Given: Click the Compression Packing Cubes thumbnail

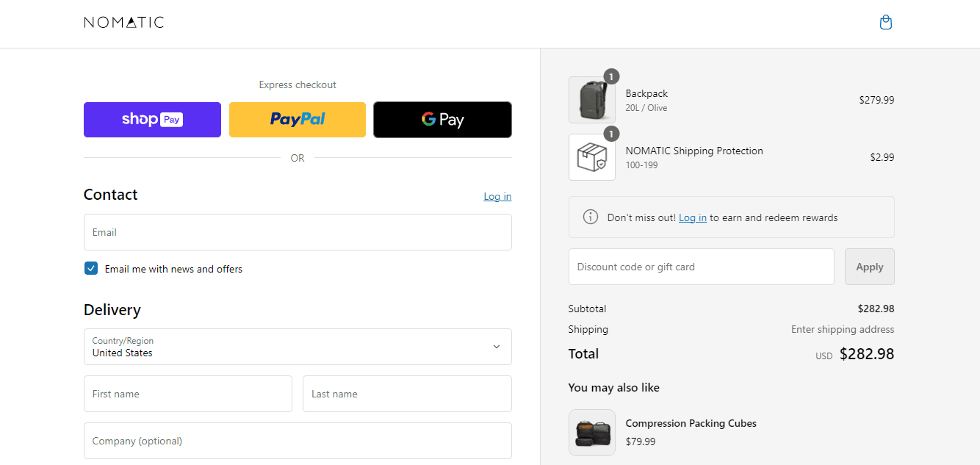Looking at the screenshot, I should 592,433.
